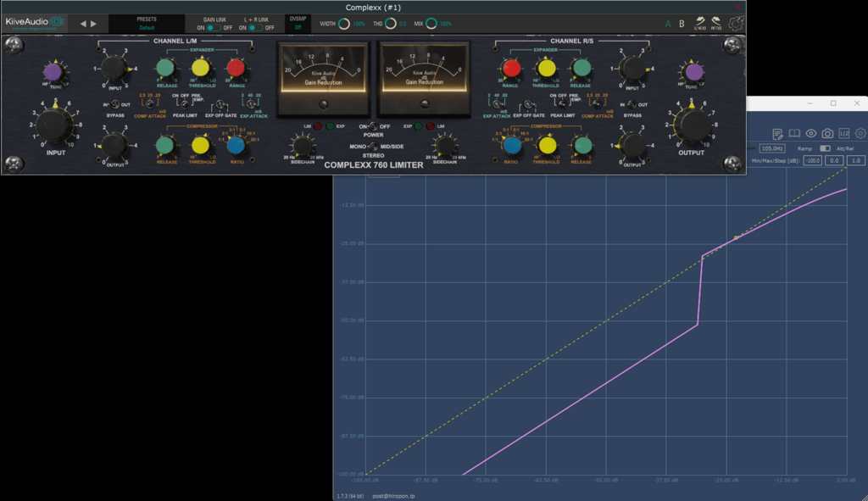868x501 pixels.
Task: Click the large main Input knob
Action: pos(54,125)
